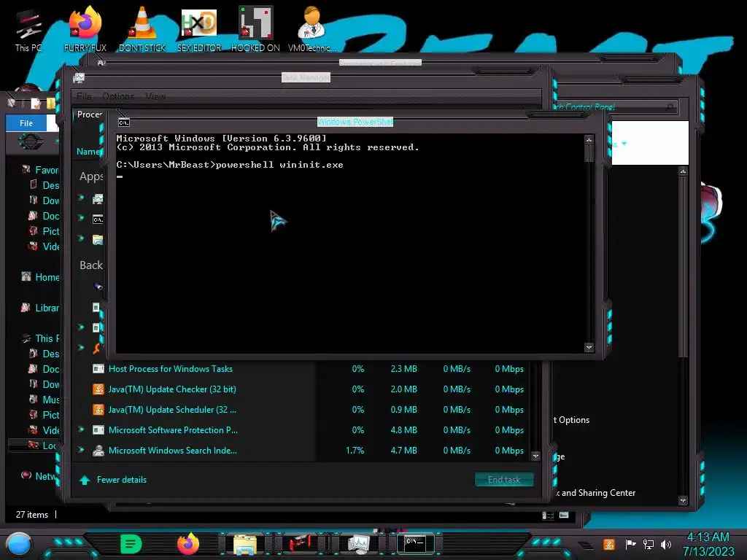Expand the Windows Explorer app entry
The width and height of the screenshot is (747, 560).
tap(81, 238)
